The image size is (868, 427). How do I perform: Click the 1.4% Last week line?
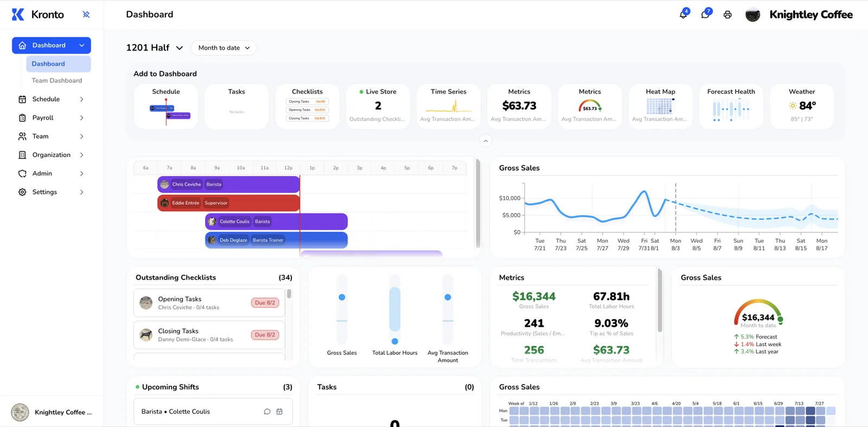click(758, 345)
